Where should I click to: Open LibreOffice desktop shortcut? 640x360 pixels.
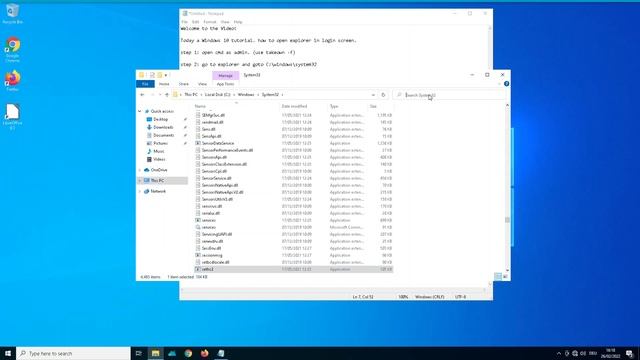(13, 116)
